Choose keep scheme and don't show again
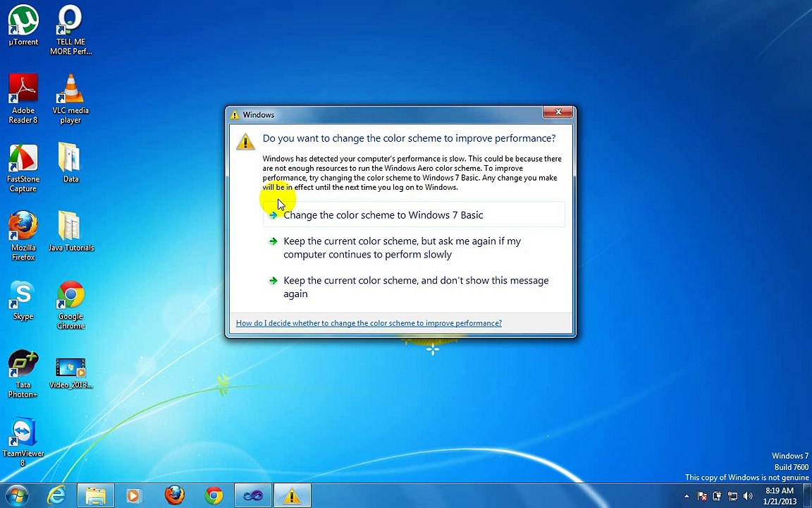 414,287
